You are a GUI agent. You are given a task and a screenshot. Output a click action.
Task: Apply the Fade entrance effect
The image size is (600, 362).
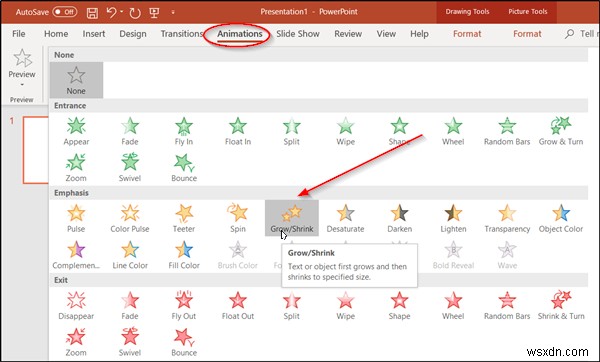pos(130,132)
